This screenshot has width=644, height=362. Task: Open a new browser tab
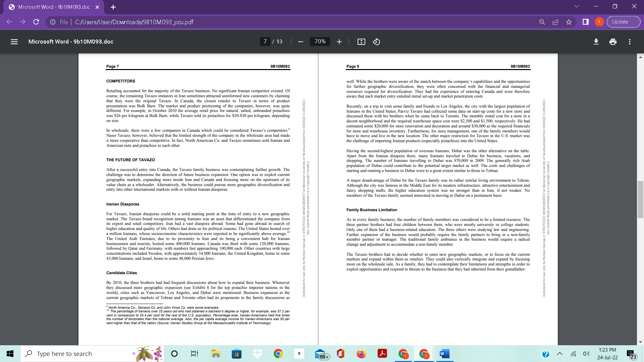pos(113,7)
